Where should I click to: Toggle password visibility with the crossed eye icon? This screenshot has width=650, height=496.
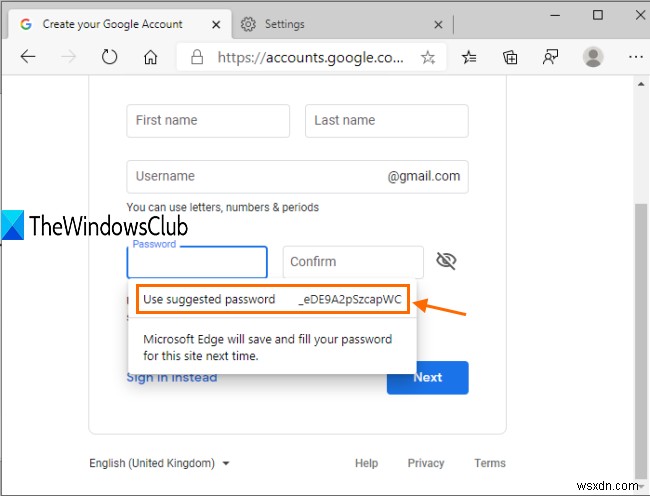(446, 261)
